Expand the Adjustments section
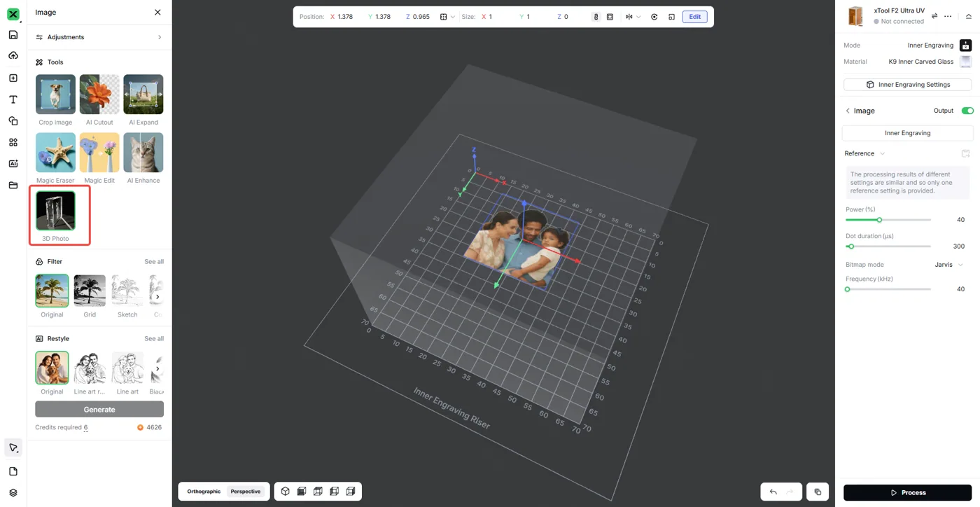This screenshot has height=507, width=980. tap(99, 37)
